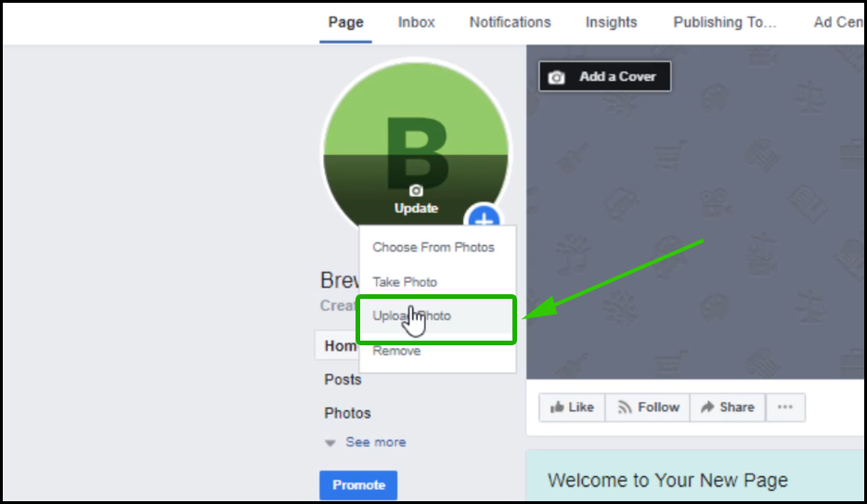Viewport: 867px width, 504px height.
Task: Open the Publishing Tools tab
Action: [x=724, y=22]
